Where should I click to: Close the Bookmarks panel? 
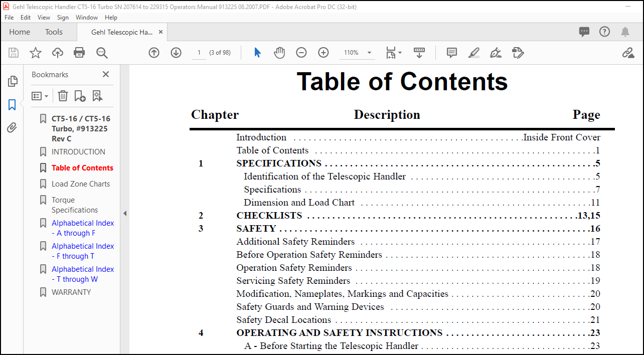click(106, 74)
